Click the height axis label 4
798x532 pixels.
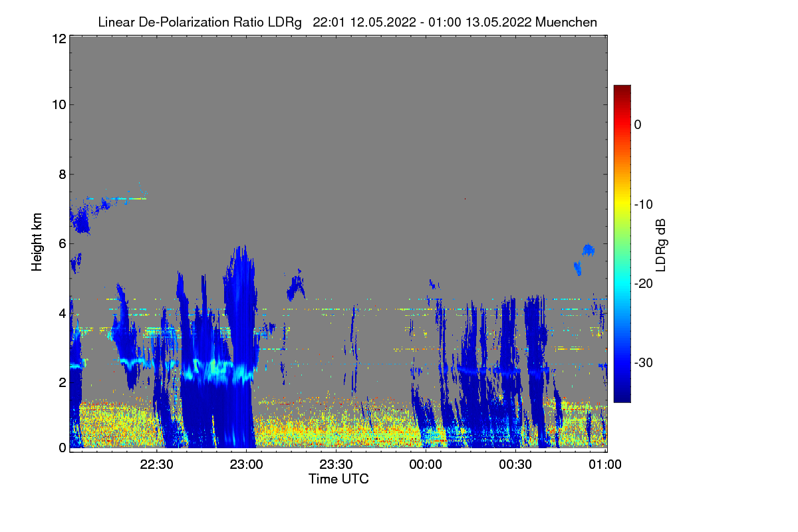pyautogui.click(x=62, y=313)
